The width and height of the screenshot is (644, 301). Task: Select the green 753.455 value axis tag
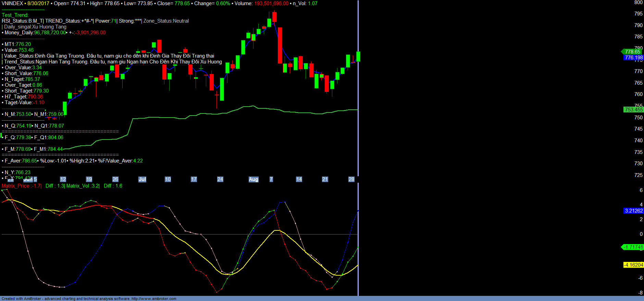pos(633,110)
